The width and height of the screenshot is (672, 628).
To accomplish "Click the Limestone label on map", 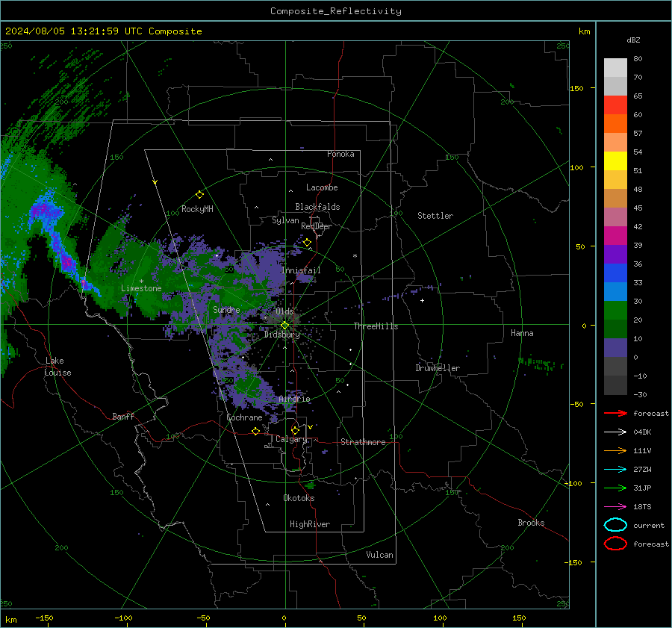I will 141,288.
